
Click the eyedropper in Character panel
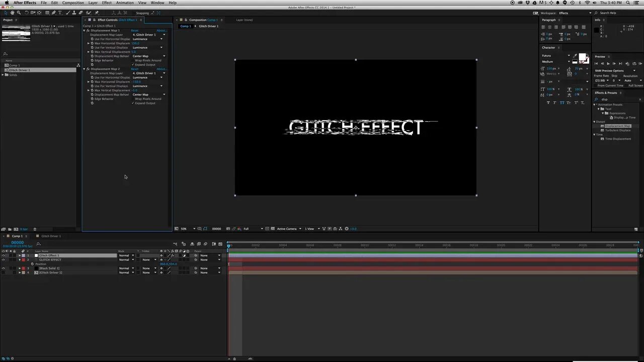(575, 55)
